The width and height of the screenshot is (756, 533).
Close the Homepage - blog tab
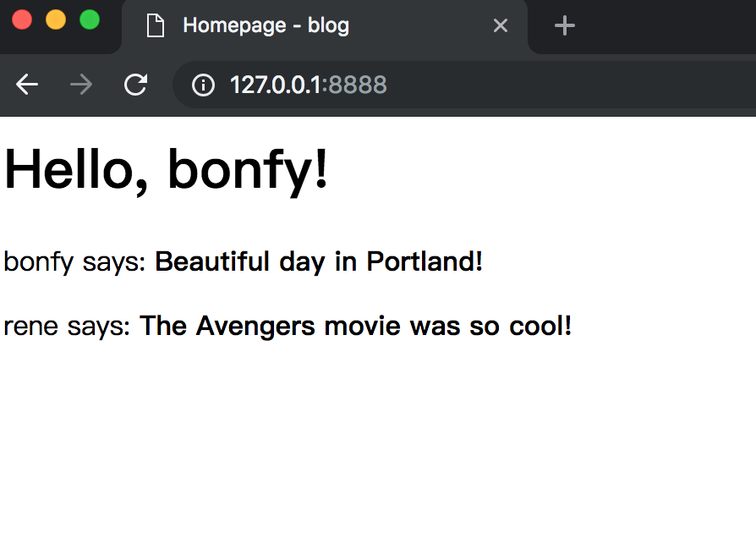500,26
